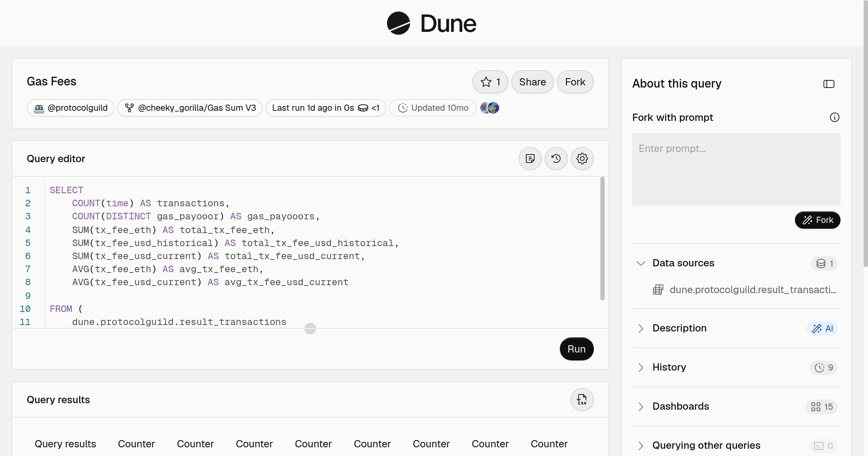This screenshot has width=868, height=456.
Task: Click the SELECT keyword on line 1
Action: [x=66, y=190]
